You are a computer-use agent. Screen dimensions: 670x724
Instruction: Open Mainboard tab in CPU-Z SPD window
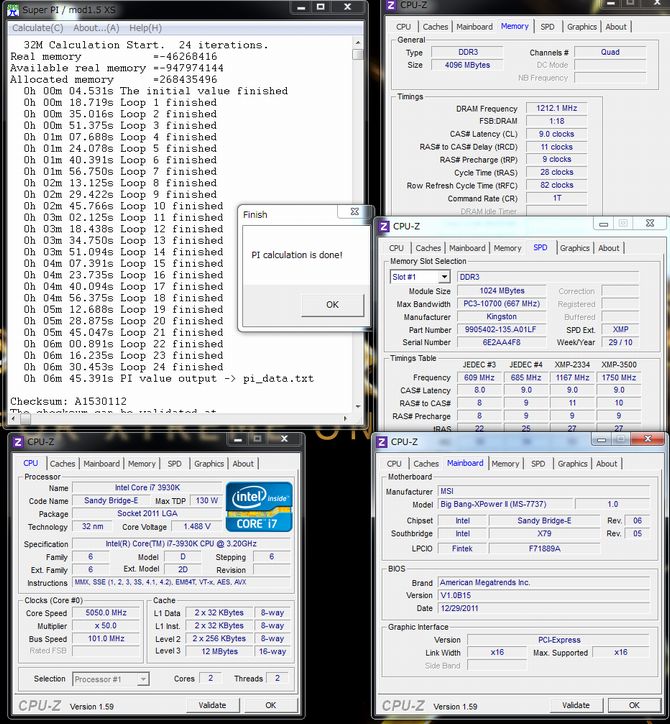tap(467, 248)
